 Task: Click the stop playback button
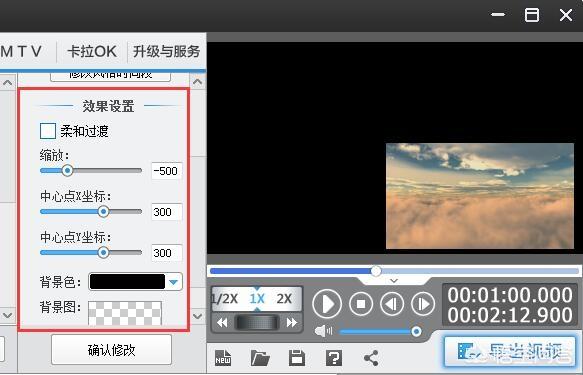pyautogui.click(x=361, y=304)
